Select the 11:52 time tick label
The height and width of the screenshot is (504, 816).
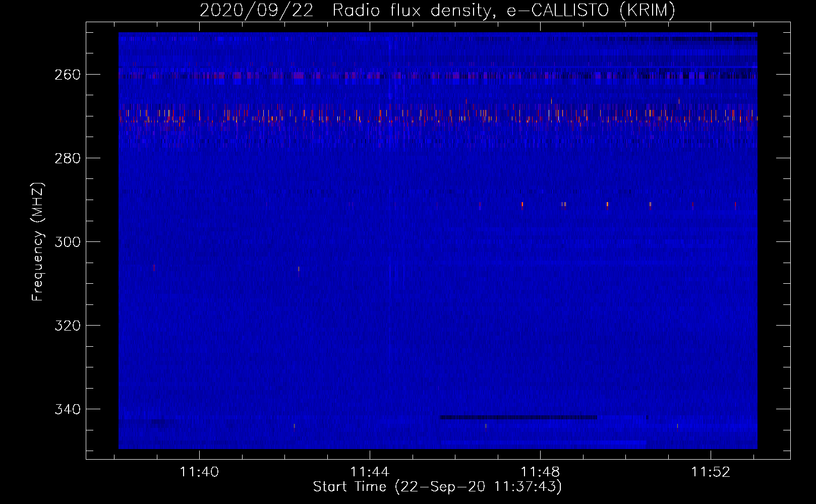point(711,472)
